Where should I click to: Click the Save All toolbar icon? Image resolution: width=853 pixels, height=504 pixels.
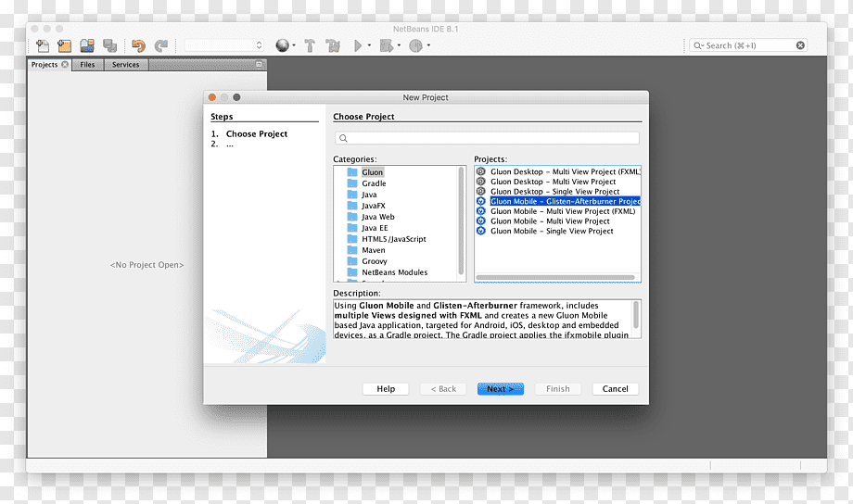coord(110,45)
